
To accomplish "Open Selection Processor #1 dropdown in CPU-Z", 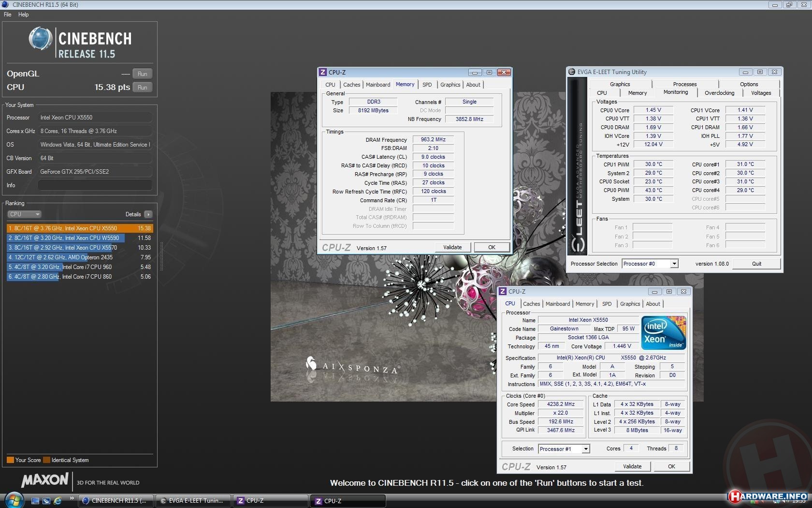I will [564, 449].
